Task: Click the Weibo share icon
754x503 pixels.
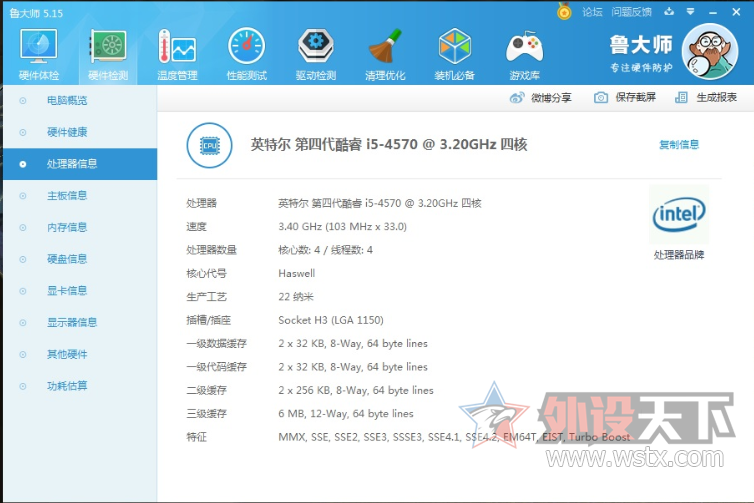Action: [517, 98]
